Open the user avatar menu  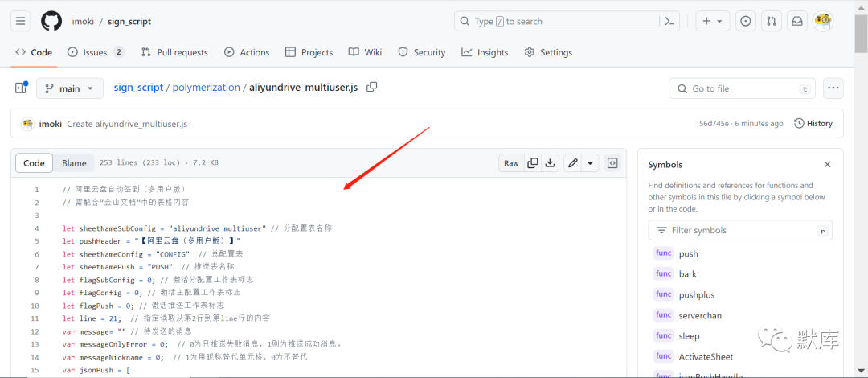click(823, 21)
